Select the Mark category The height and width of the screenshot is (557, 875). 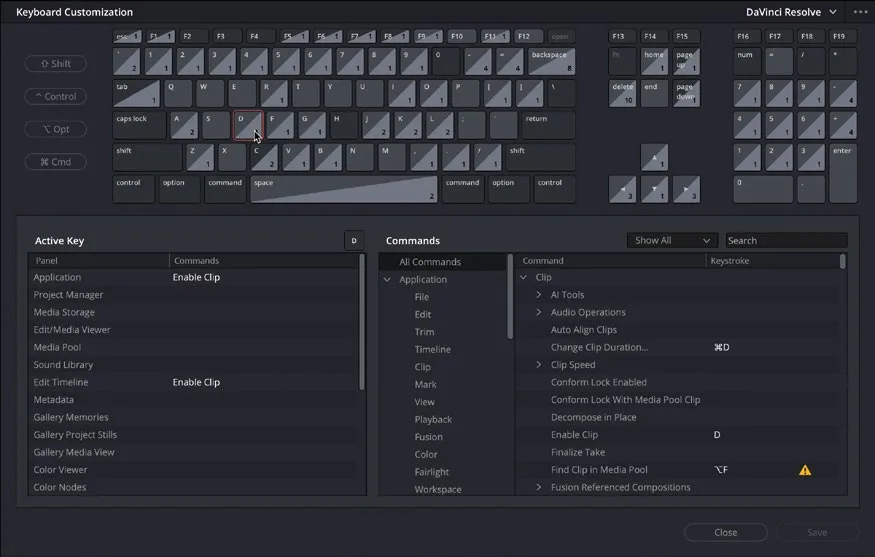[x=425, y=384]
